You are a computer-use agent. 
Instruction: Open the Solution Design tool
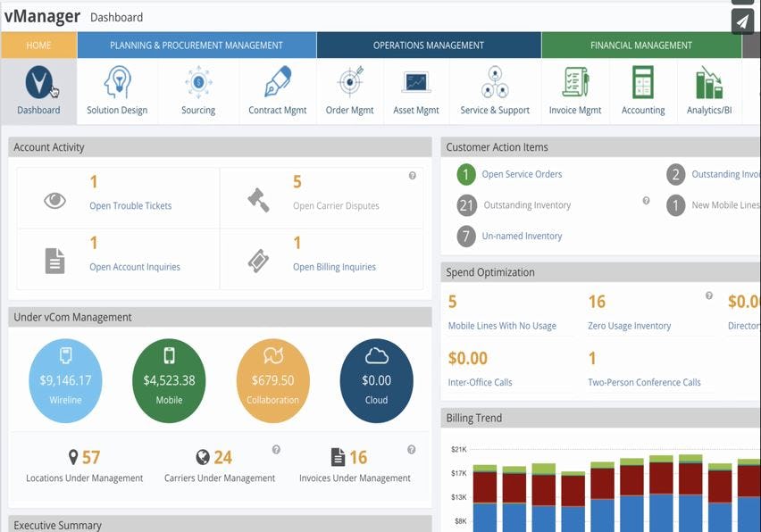coord(117,89)
